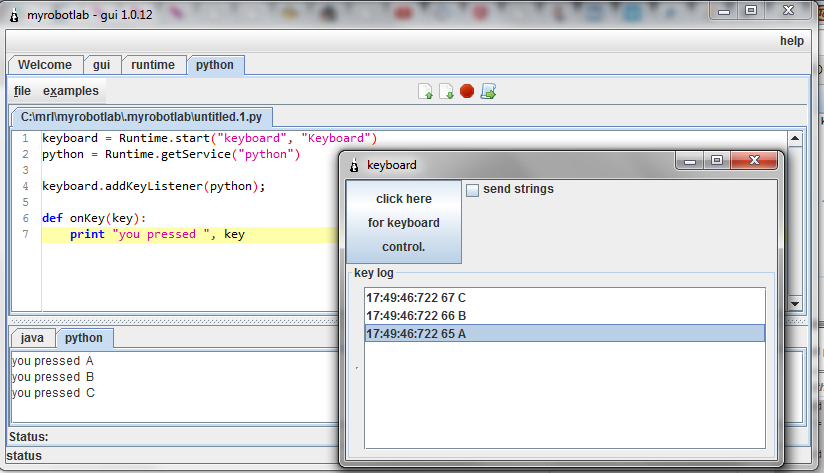Open the help menu
The width and height of the screenshot is (824, 473).
(791, 41)
